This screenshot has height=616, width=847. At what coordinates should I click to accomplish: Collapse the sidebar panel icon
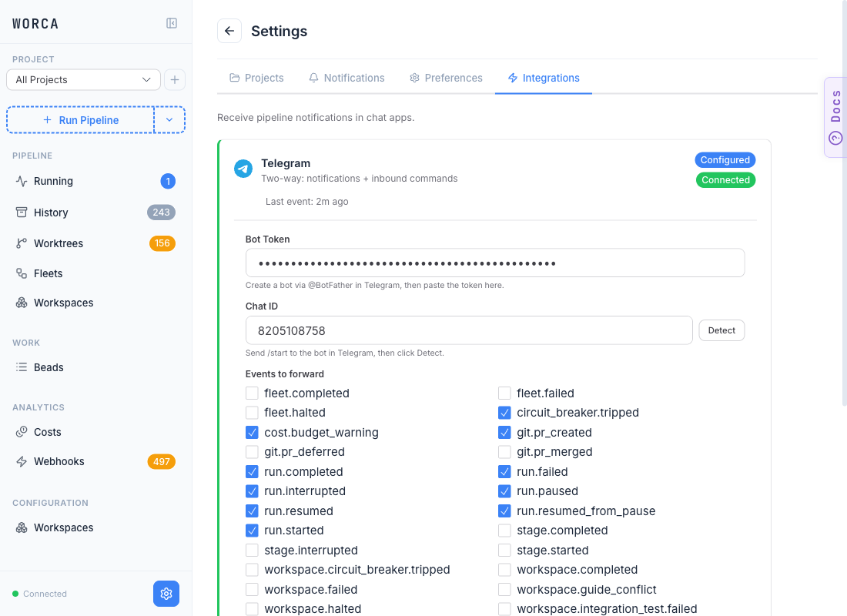click(x=171, y=23)
